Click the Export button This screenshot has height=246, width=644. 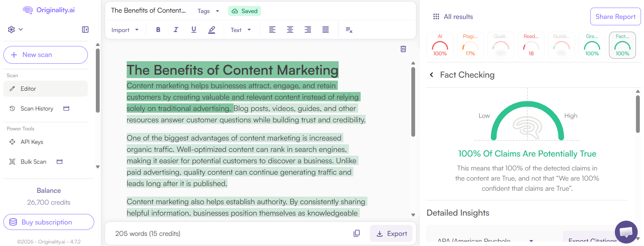pyautogui.click(x=391, y=233)
